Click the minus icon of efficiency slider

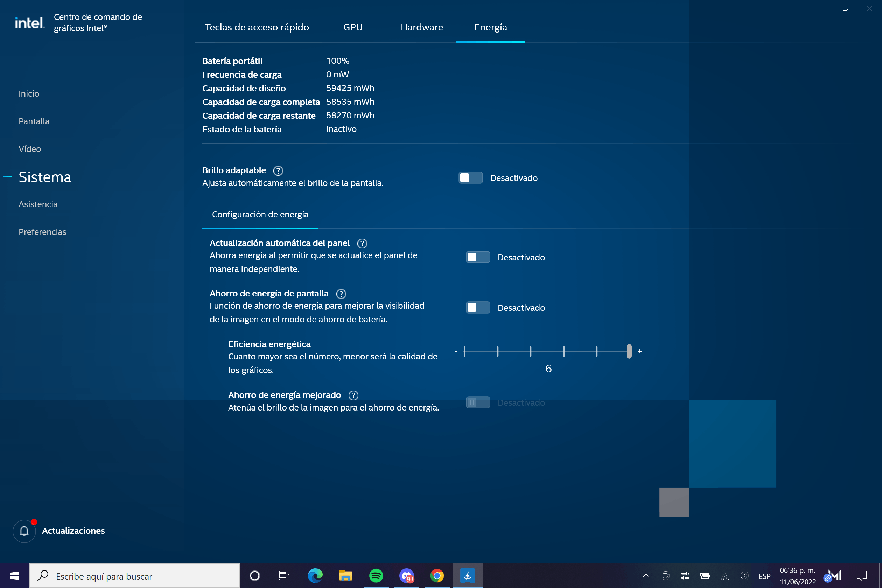point(456,351)
